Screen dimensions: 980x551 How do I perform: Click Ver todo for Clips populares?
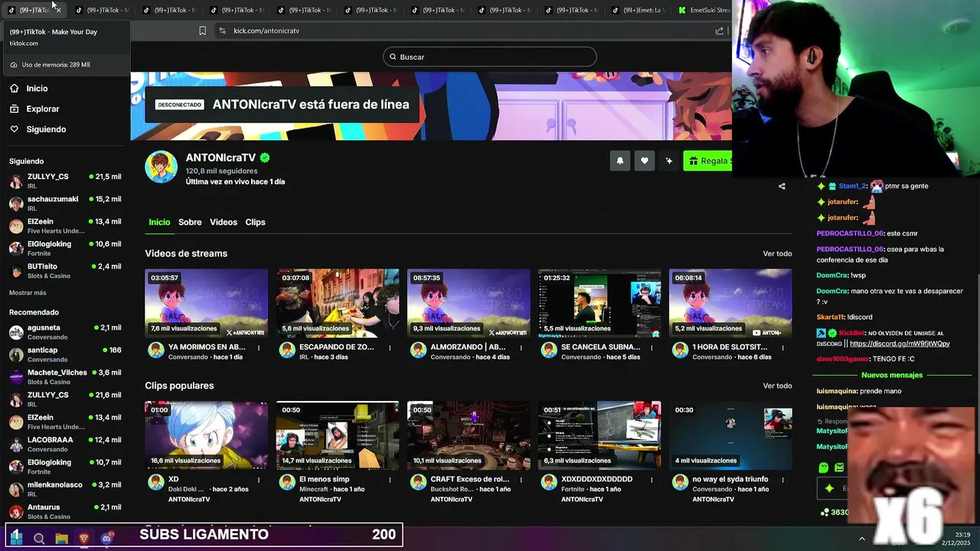777,386
